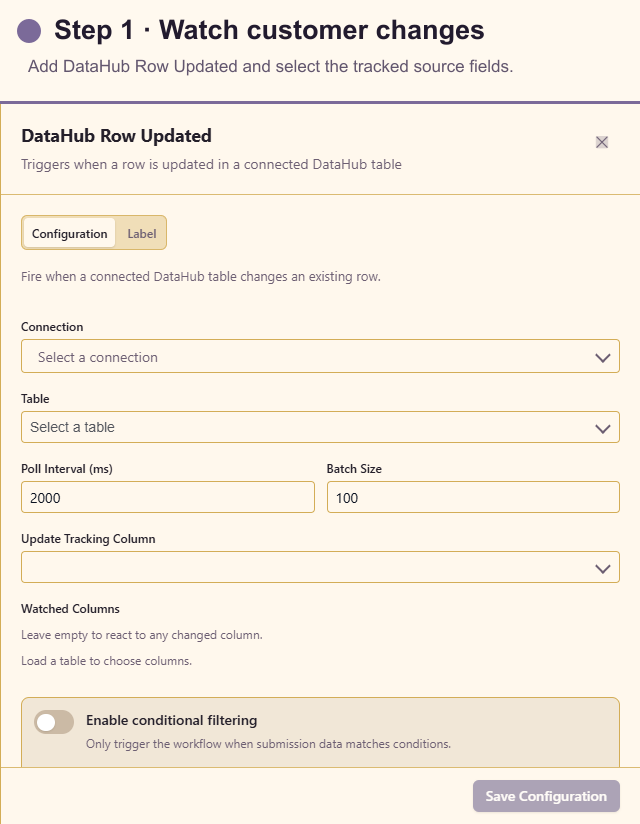Close the DataHub Row Updated panel

pyautogui.click(x=602, y=142)
